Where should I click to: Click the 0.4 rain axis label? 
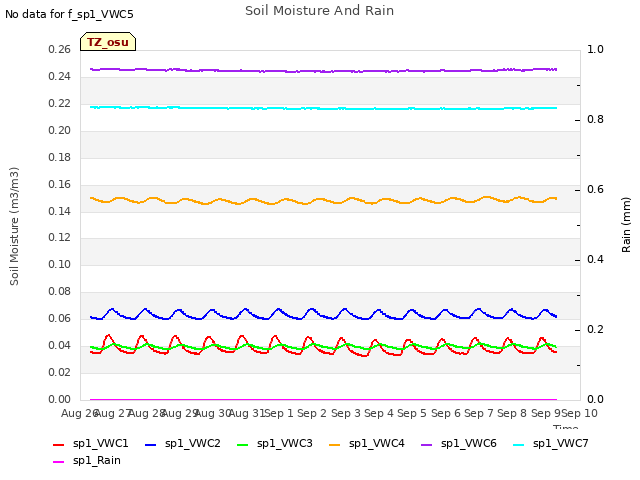[595, 260]
